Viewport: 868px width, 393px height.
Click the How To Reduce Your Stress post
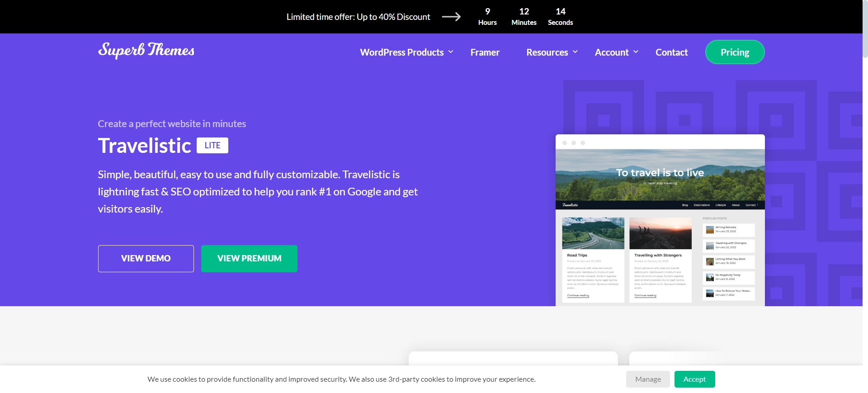[728, 293]
